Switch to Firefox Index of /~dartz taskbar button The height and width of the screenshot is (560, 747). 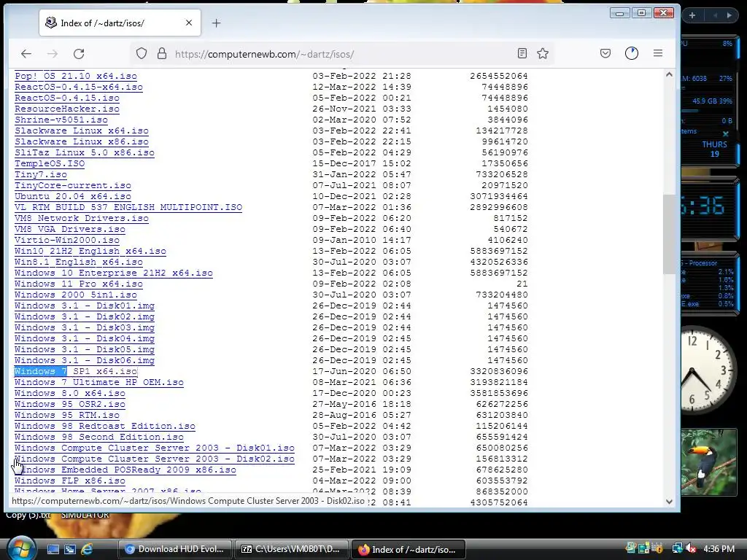click(409, 549)
